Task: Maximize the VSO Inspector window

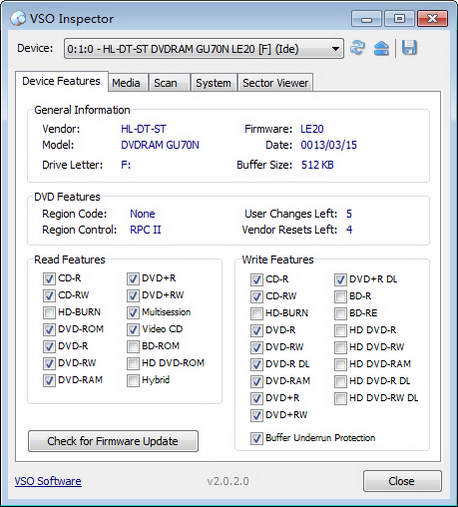Action: coord(399,19)
